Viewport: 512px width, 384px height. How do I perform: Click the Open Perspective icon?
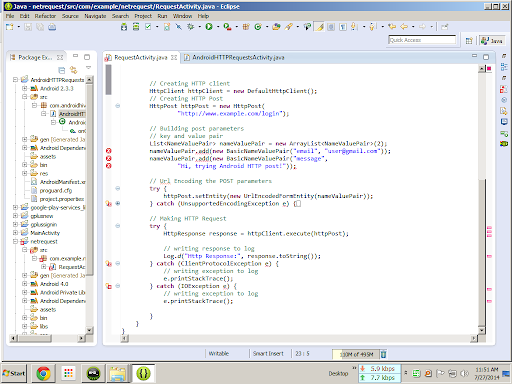pos(469,41)
